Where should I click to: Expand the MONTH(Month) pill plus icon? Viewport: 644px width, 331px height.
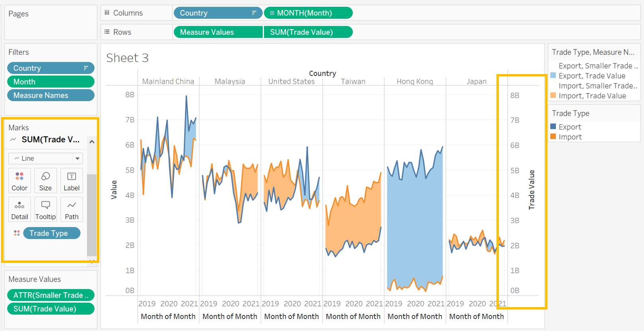pos(272,13)
